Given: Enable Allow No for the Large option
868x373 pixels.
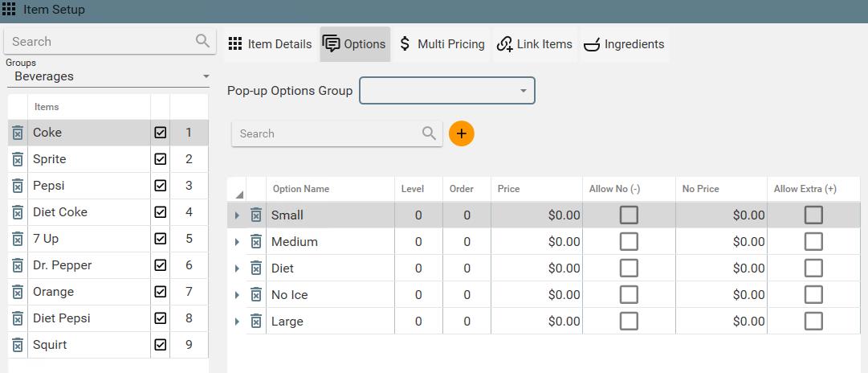Looking at the screenshot, I should tap(629, 322).
